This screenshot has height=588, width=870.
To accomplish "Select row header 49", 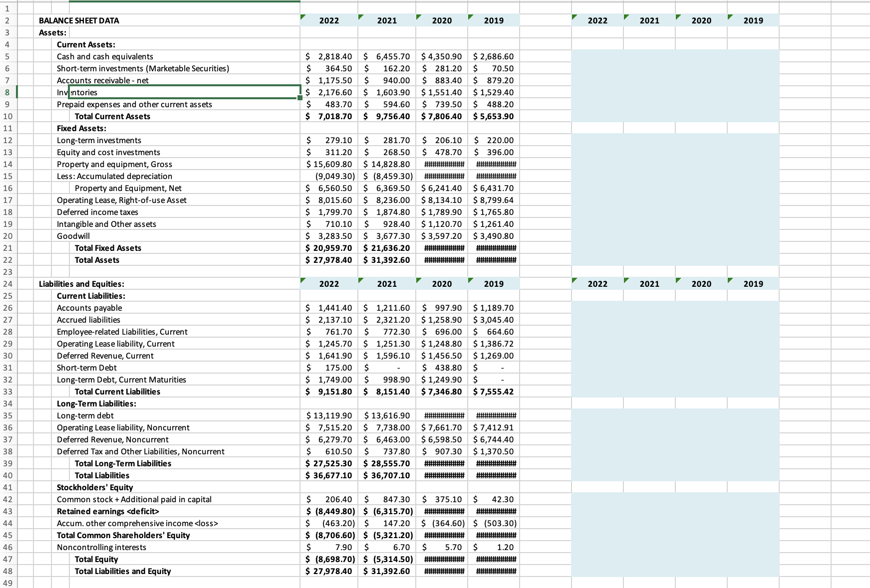I will (x=6, y=582).
